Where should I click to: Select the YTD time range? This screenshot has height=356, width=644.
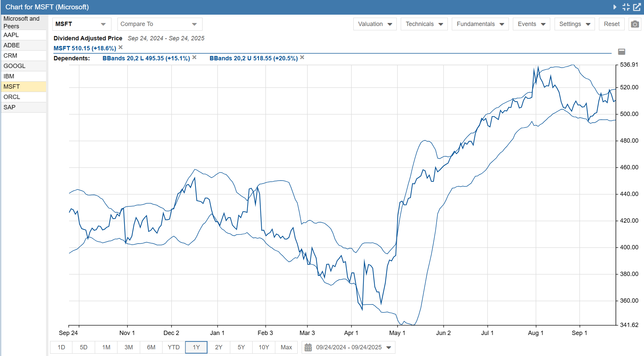click(174, 347)
